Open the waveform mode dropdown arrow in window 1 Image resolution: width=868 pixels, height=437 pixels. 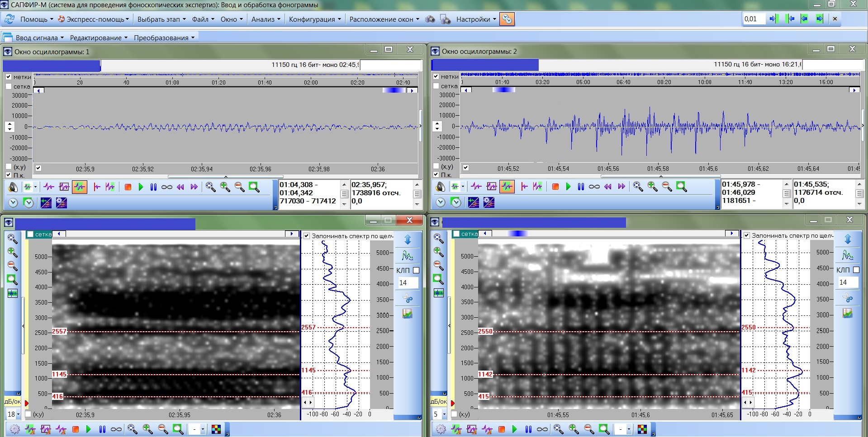click(35, 187)
